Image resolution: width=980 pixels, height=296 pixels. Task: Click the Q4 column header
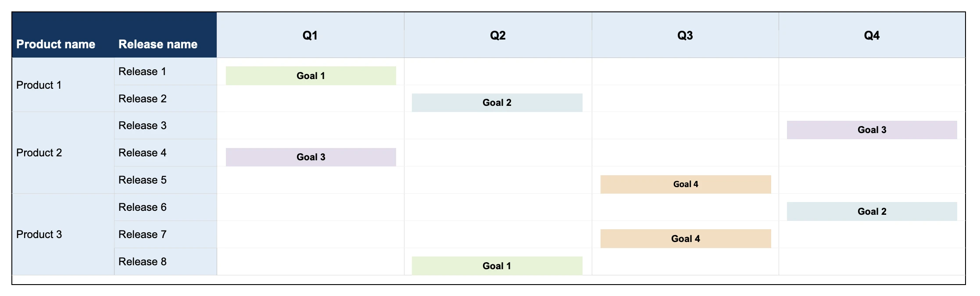[872, 35]
